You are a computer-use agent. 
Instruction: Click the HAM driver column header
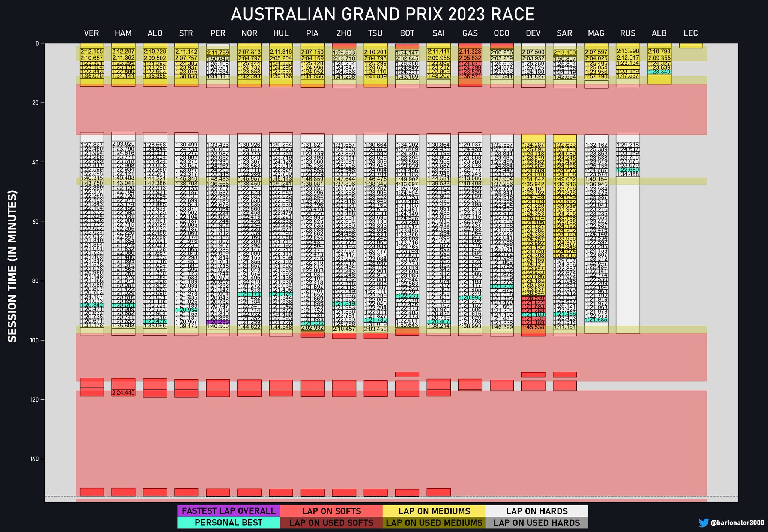click(123, 33)
